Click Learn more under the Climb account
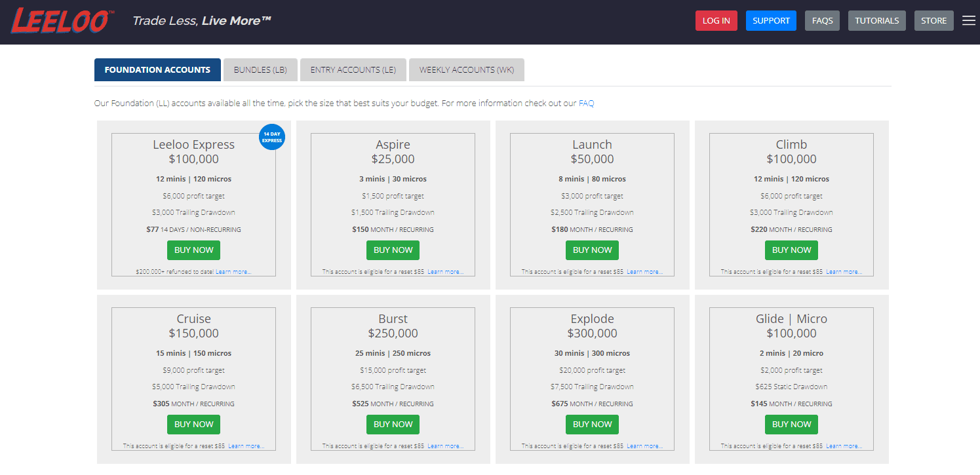Viewport: 980px width, 475px height. click(844, 271)
